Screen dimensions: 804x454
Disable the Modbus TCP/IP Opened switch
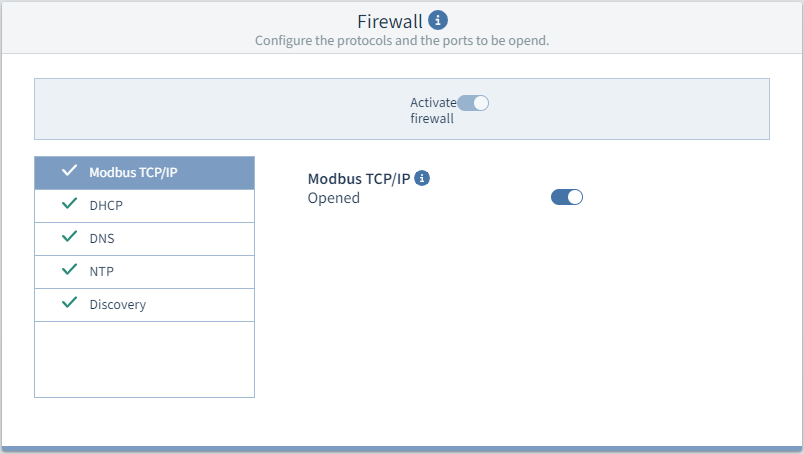point(567,197)
